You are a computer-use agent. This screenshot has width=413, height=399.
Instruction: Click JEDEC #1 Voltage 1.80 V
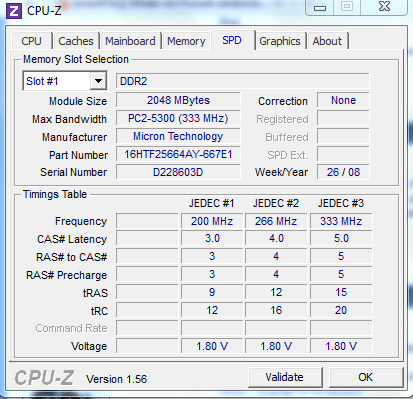212,346
